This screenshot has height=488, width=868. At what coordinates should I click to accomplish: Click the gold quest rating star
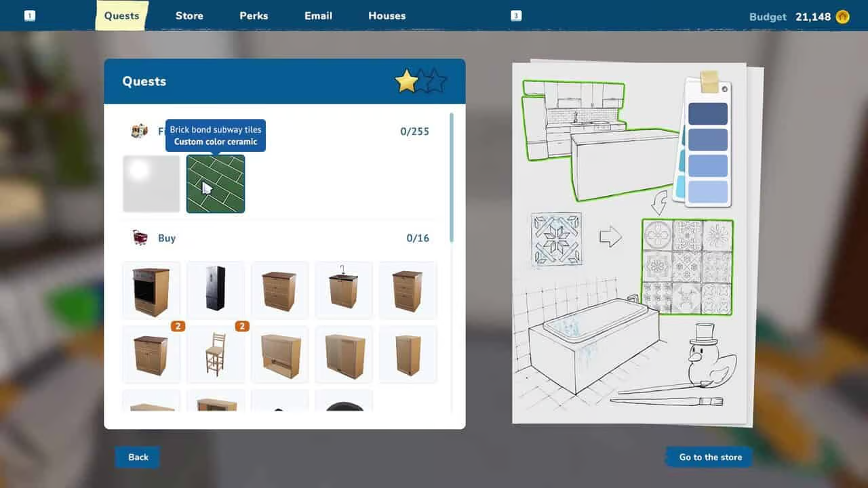click(406, 81)
